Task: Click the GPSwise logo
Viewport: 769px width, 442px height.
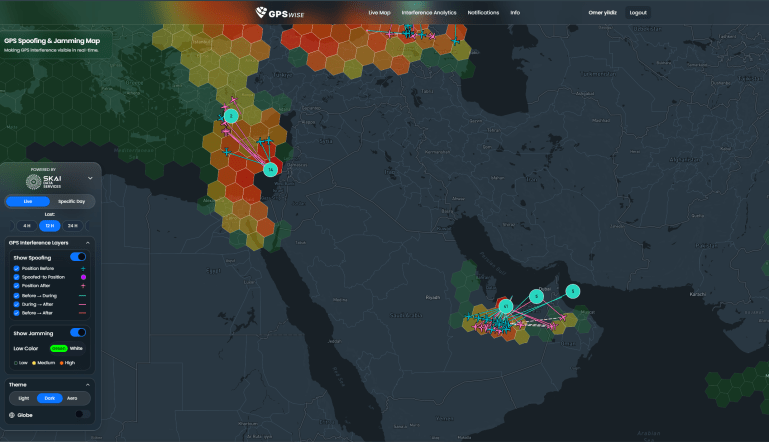Action: coord(280,13)
